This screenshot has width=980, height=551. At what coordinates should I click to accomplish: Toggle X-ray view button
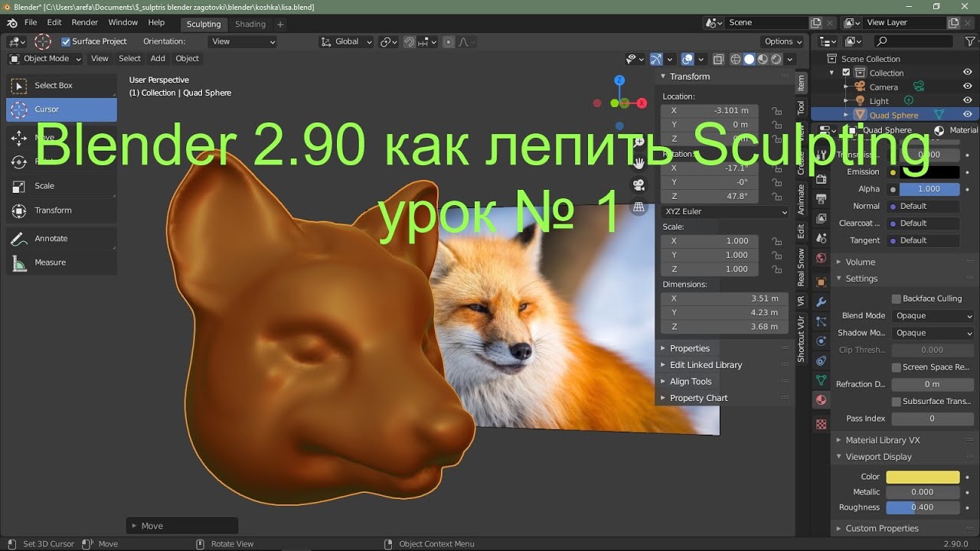pos(719,59)
